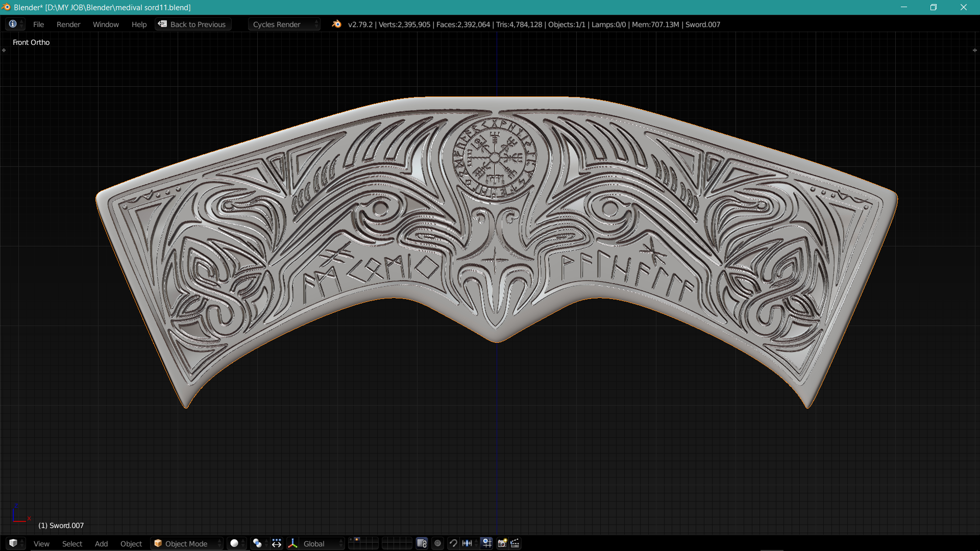The image size is (980, 551).
Task: Open the Object menu
Action: coord(131,543)
